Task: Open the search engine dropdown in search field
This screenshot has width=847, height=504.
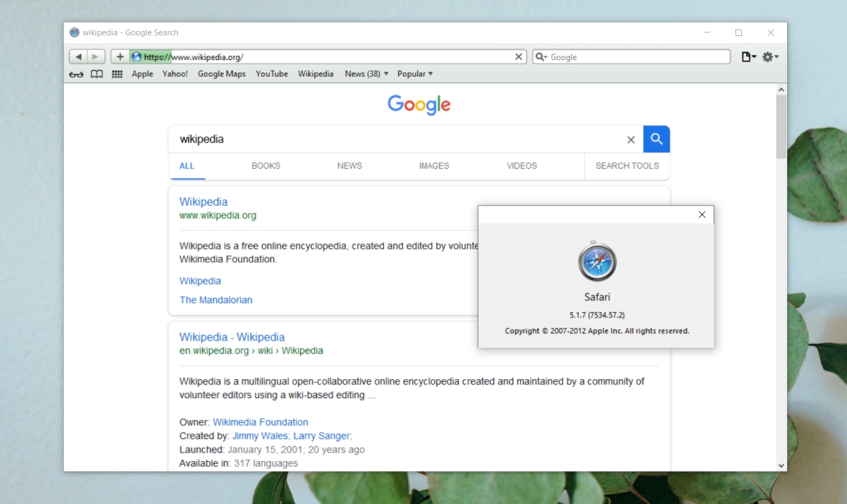Action: click(541, 56)
